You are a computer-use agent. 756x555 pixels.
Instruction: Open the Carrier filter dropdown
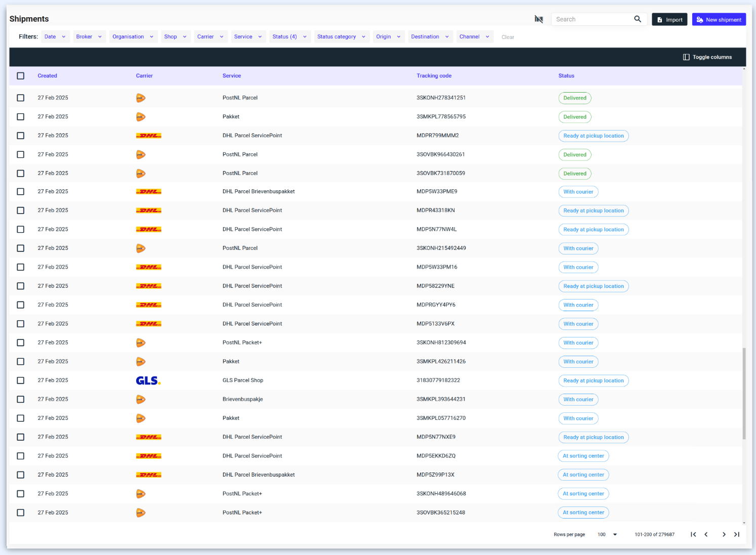coord(210,36)
